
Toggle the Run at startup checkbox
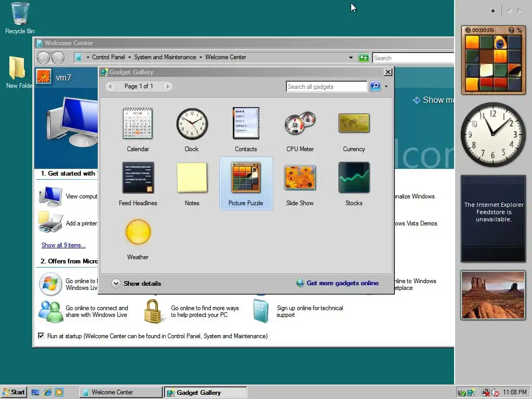pyautogui.click(x=41, y=336)
